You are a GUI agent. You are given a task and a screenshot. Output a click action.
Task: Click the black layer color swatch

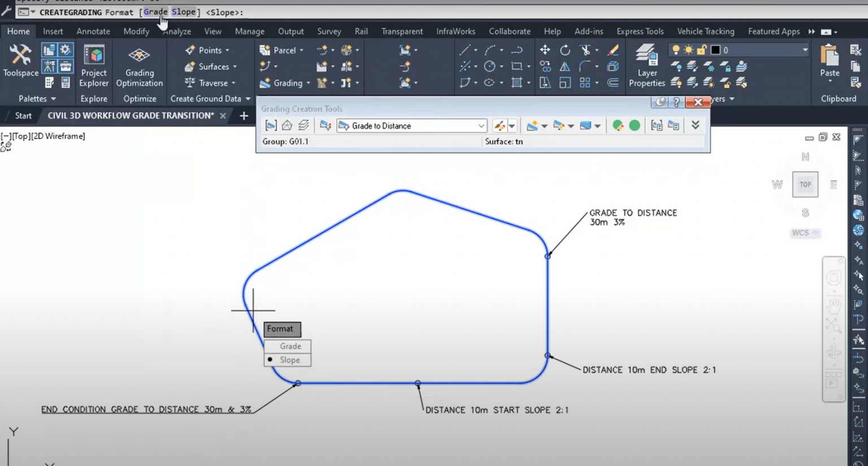[715, 50]
